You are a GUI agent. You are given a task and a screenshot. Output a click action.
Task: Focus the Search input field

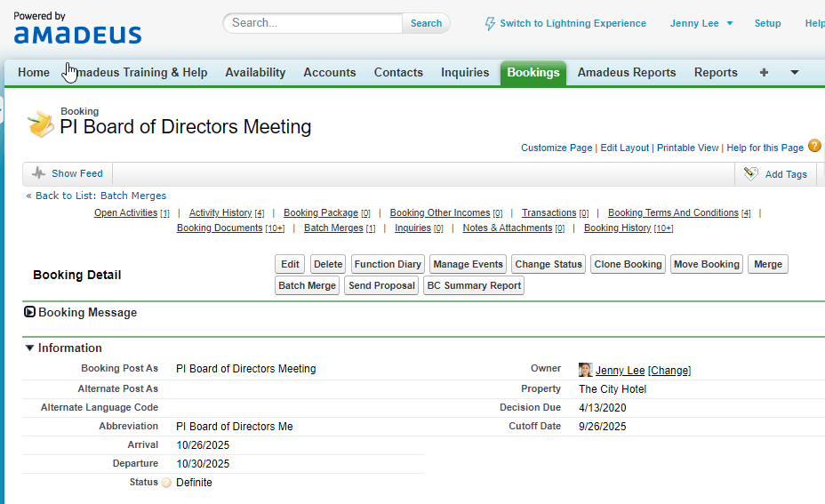tap(313, 23)
